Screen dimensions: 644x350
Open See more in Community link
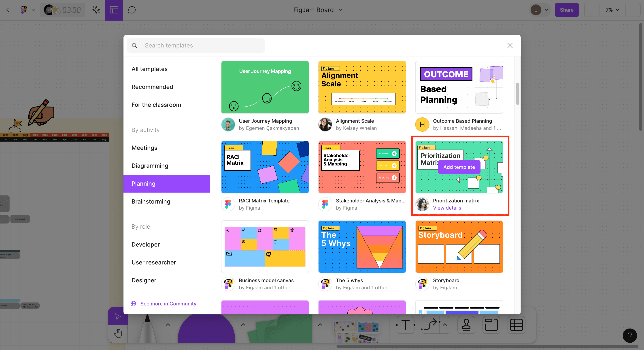pyautogui.click(x=168, y=303)
